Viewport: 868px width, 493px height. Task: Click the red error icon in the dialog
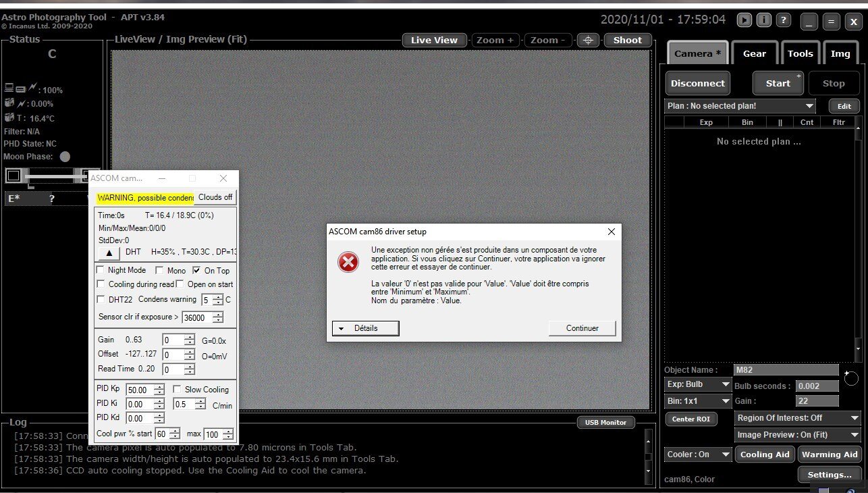[348, 262]
